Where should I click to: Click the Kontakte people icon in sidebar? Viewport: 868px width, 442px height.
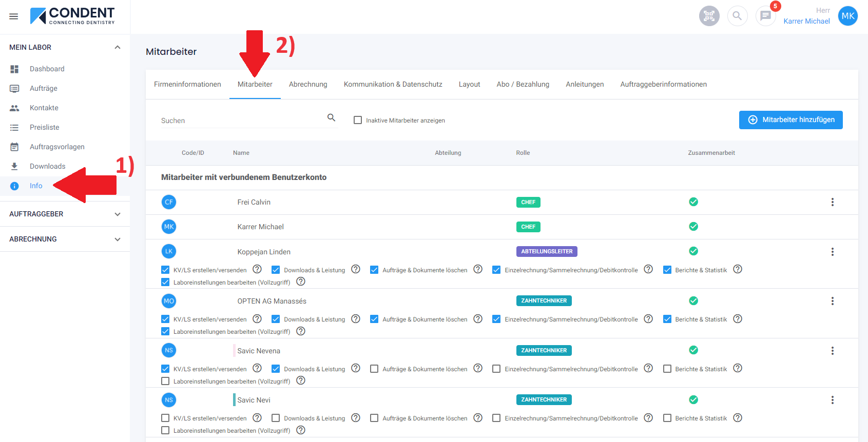pyautogui.click(x=14, y=108)
